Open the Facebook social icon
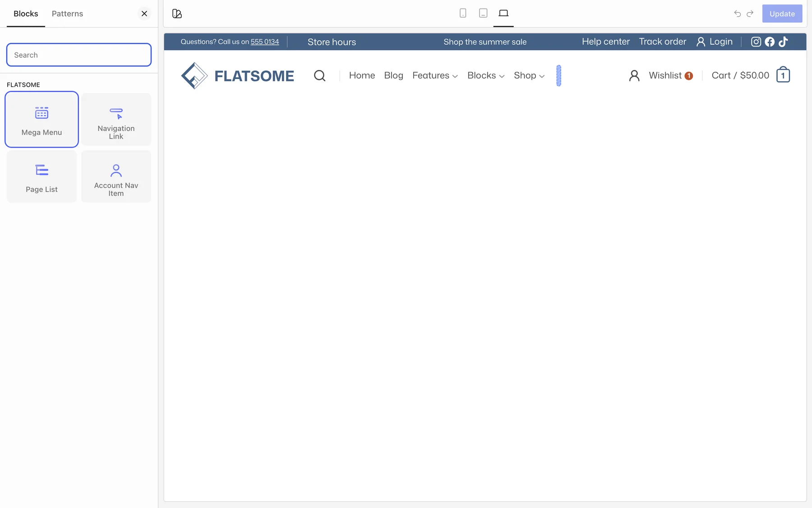This screenshot has width=812, height=508. (x=770, y=42)
